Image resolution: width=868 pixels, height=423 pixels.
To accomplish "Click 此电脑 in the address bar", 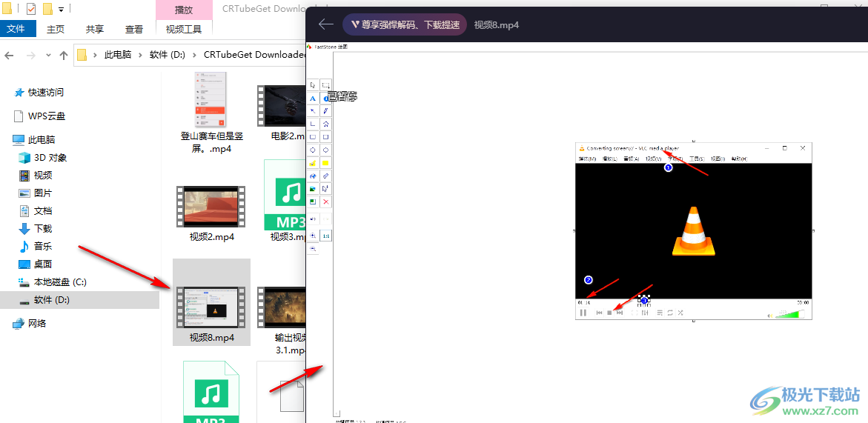I will [x=118, y=55].
